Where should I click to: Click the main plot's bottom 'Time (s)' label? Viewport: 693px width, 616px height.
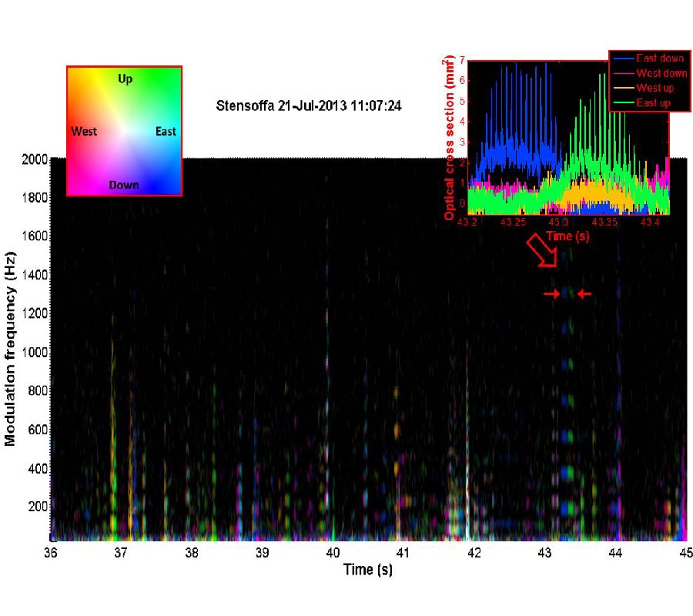(367, 570)
